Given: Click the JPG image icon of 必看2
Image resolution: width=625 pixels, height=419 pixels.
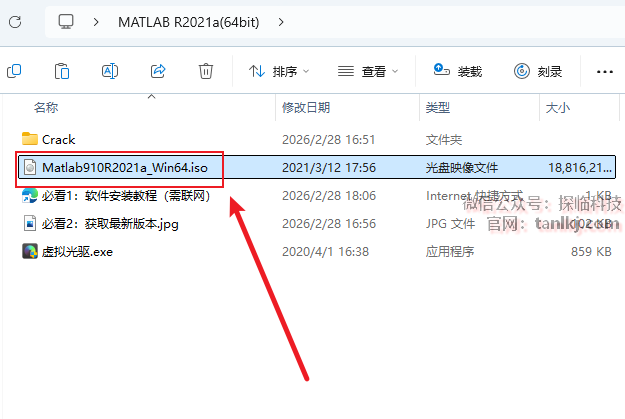Looking at the screenshot, I should pos(30,224).
